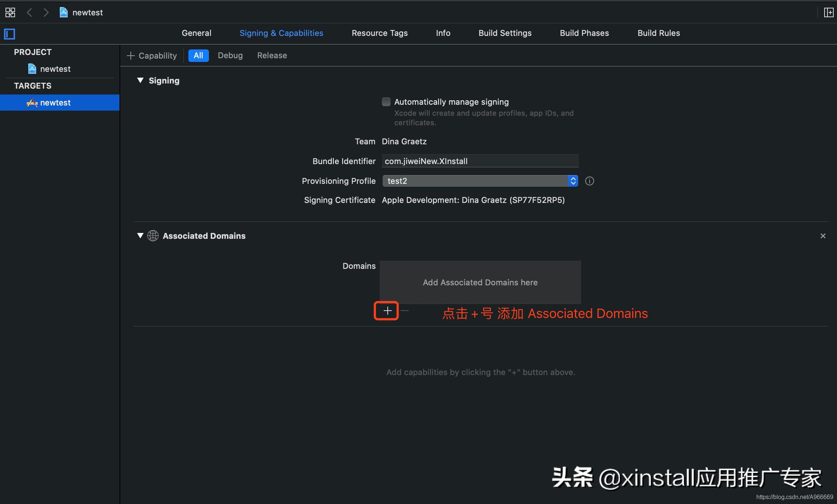Click the back navigation arrow

[29, 12]
